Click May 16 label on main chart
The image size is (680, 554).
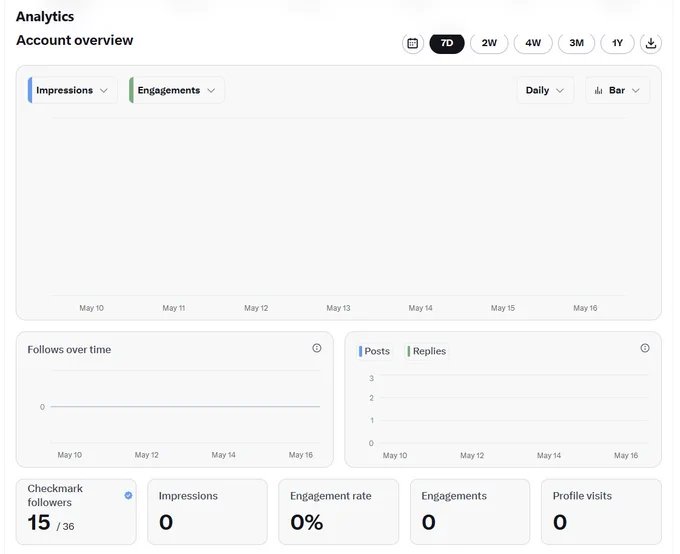tap(585, 308)
